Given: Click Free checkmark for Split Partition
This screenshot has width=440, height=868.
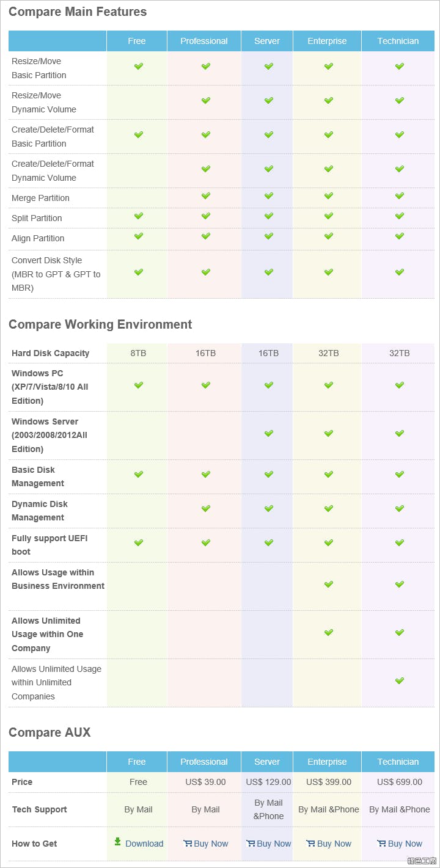Looking at the screenshot, I should pos(139,216).
